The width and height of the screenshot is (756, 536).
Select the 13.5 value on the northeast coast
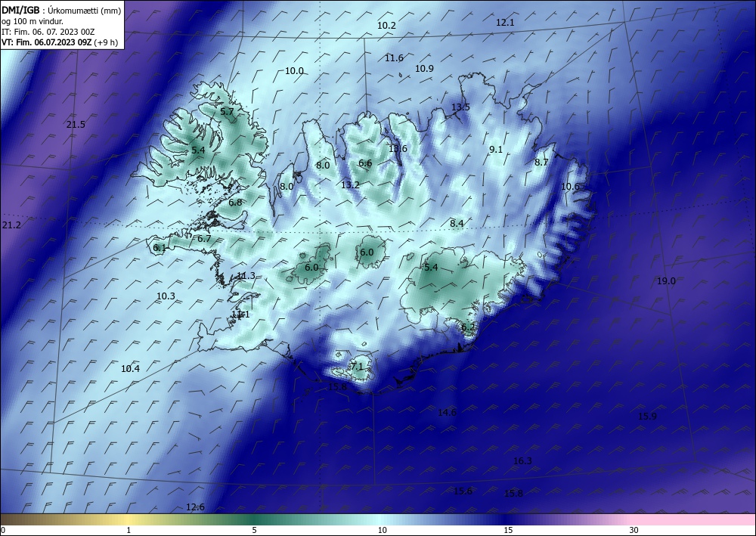pos(460,107)
